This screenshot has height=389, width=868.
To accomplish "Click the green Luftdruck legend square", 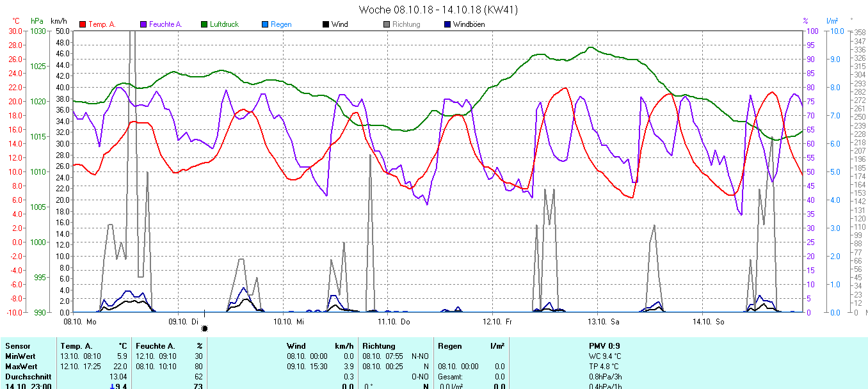I will pyautogui.click(x=204, y=25).
